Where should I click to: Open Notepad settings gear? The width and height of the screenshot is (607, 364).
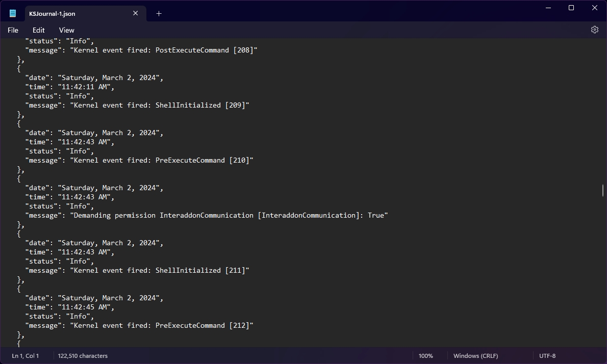coord(594,30)
